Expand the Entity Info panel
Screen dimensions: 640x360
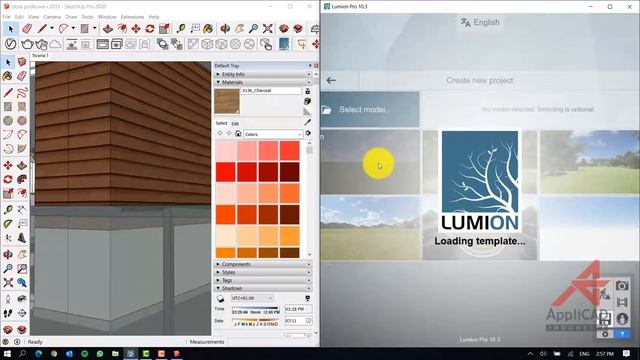pos(263,74)
